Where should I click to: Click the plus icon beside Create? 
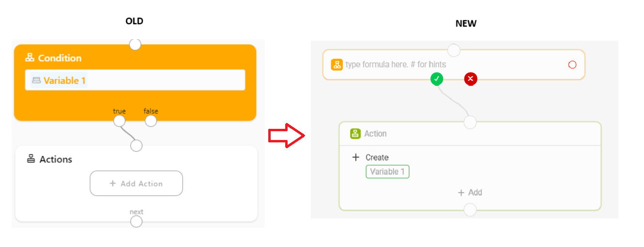click(356, 157)
